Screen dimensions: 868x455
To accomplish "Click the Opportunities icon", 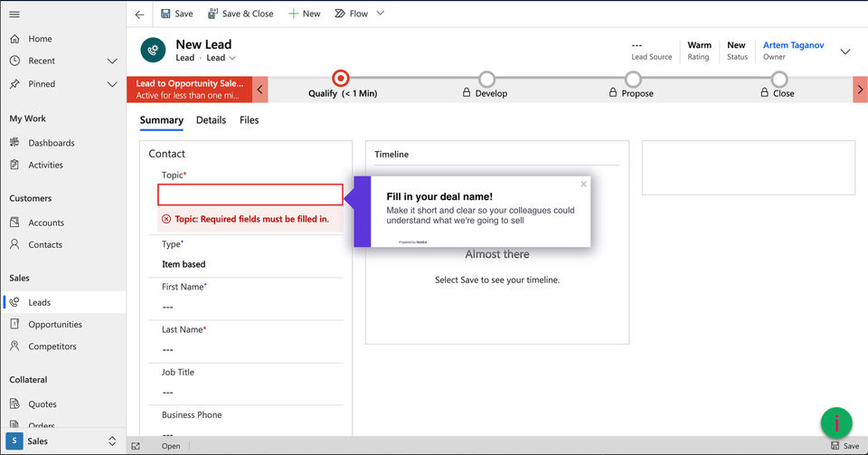I will pyautogui.click(x=15, y=324).
